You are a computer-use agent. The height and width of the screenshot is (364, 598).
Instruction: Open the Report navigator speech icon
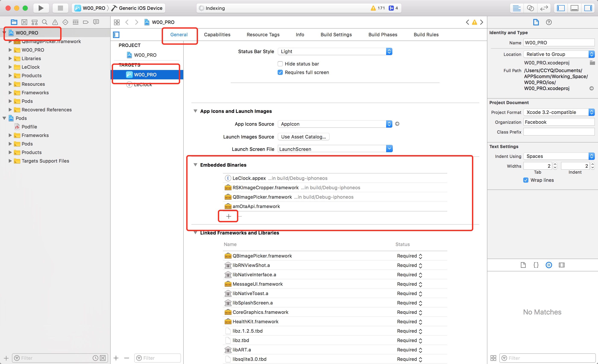click(96, 22)
